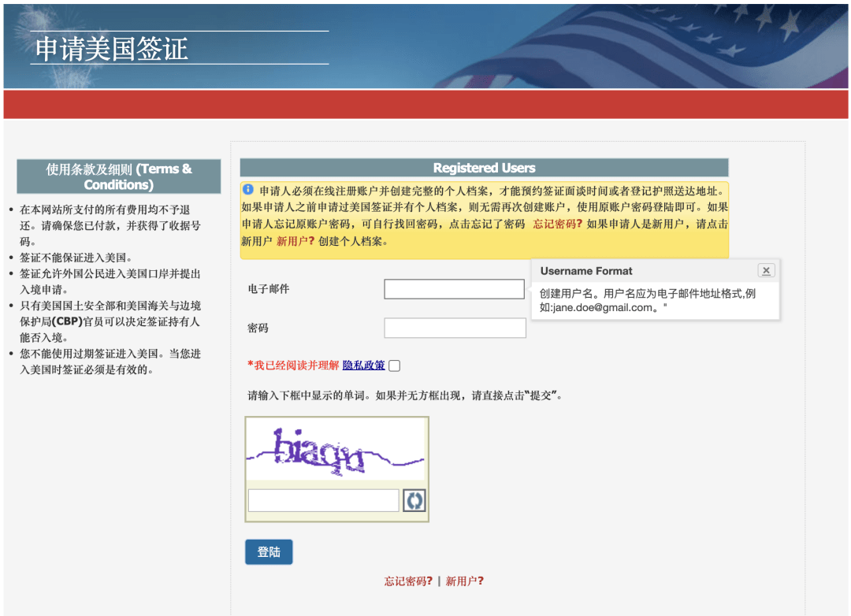Click the captcha answer text box
Viewport: 851px width, 616px height.
[x=323, y=499]
